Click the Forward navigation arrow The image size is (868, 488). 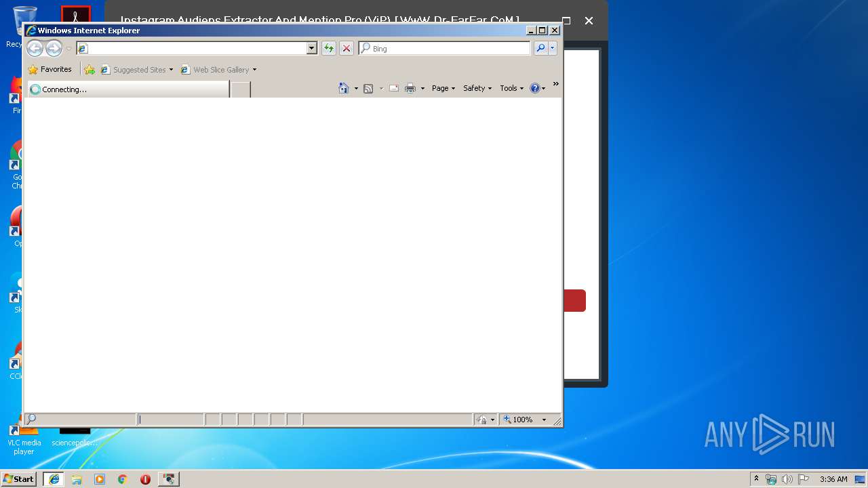54,48
